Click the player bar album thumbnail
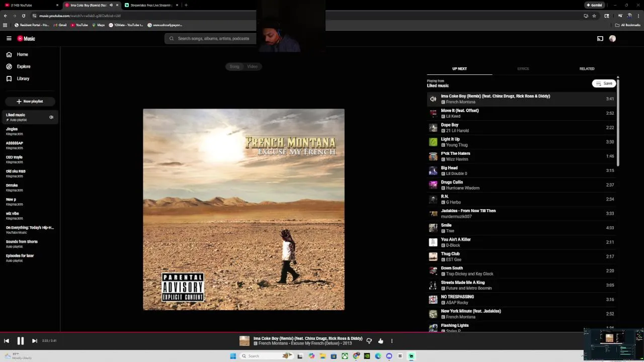Image resolution: width=644 pixels, height=362 pixels. [x=244, y=341]
